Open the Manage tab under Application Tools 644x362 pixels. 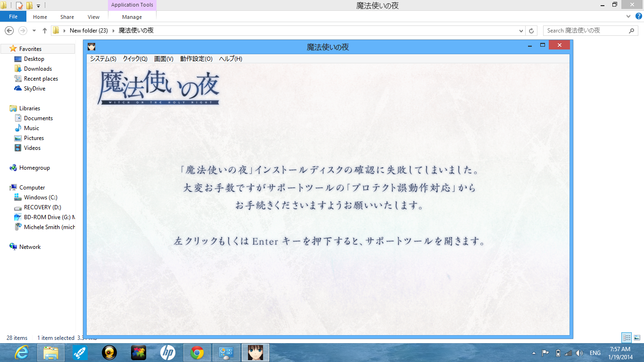click(132, 17)
